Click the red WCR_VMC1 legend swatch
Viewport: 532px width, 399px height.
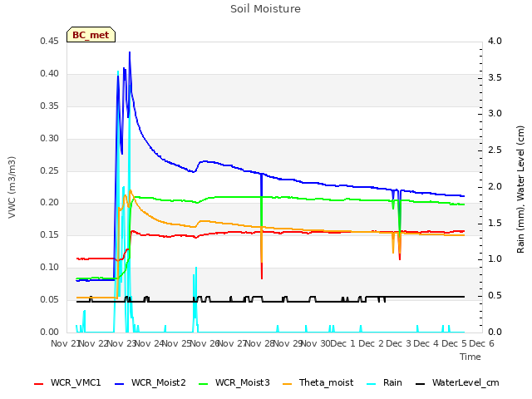[39, 384]
